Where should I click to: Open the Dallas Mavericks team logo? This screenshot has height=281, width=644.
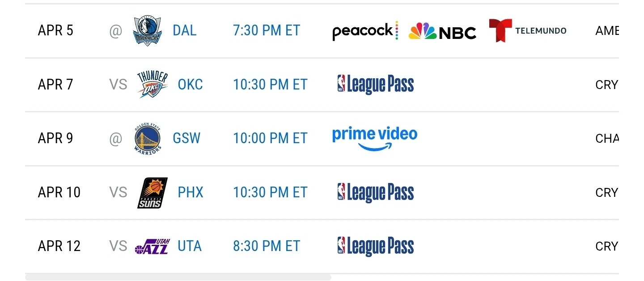[148, 31]
